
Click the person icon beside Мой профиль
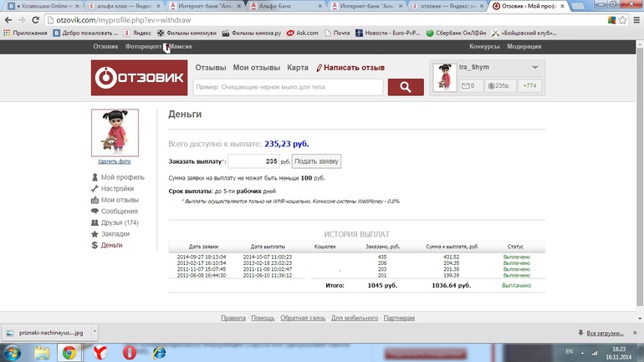tap(95, 177)
